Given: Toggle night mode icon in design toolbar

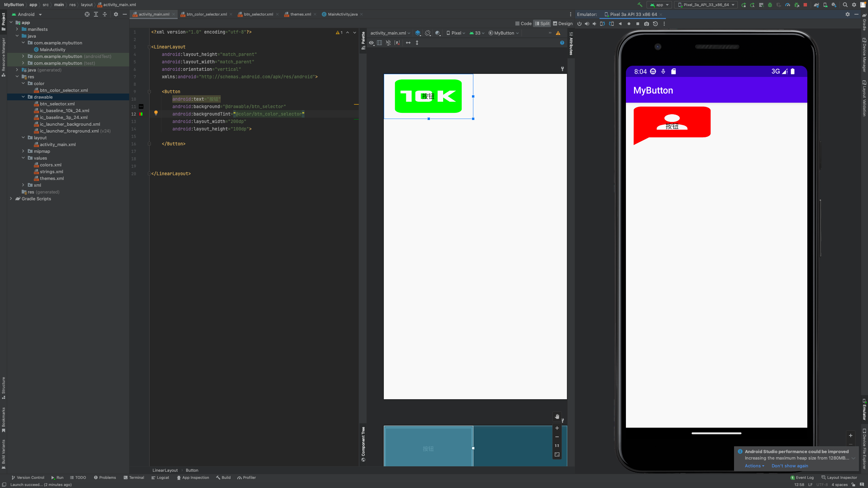Looking at the screenshot, I should click(438, 33).
